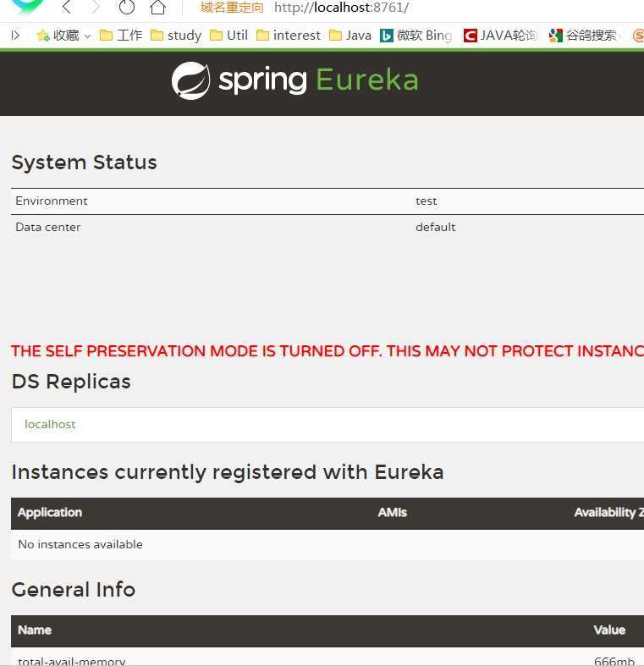Image resolution: width=644 pixels, height=666 pixels.
Task: Click 'Instances currently registered with Eureka' heading
Action: coord(228,472)
